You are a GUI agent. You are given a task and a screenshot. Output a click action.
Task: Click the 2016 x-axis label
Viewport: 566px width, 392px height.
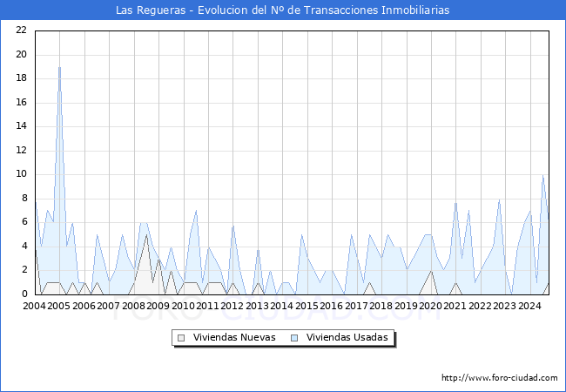[x=332, y=306]
